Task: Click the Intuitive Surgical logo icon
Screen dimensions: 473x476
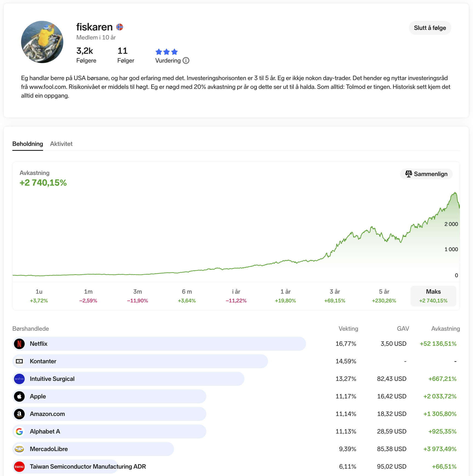Action: (19, 379)
